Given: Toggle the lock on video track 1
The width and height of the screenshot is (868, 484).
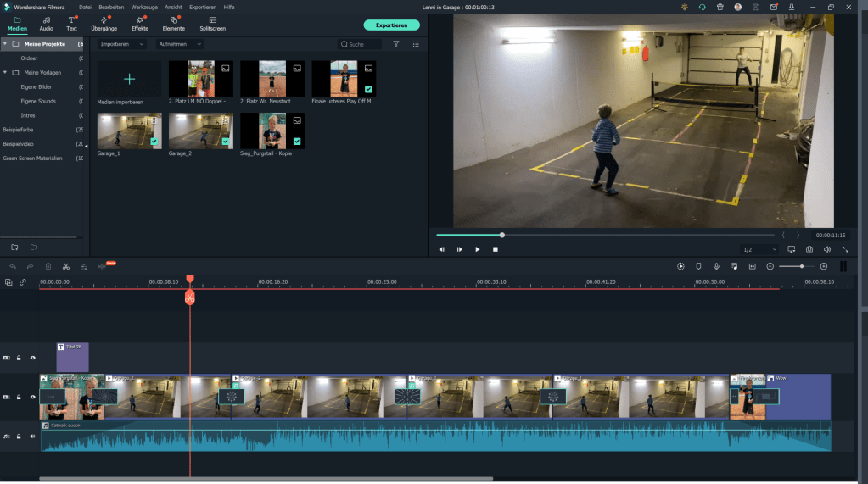Looking at the screenshot, I should point(19,397).
